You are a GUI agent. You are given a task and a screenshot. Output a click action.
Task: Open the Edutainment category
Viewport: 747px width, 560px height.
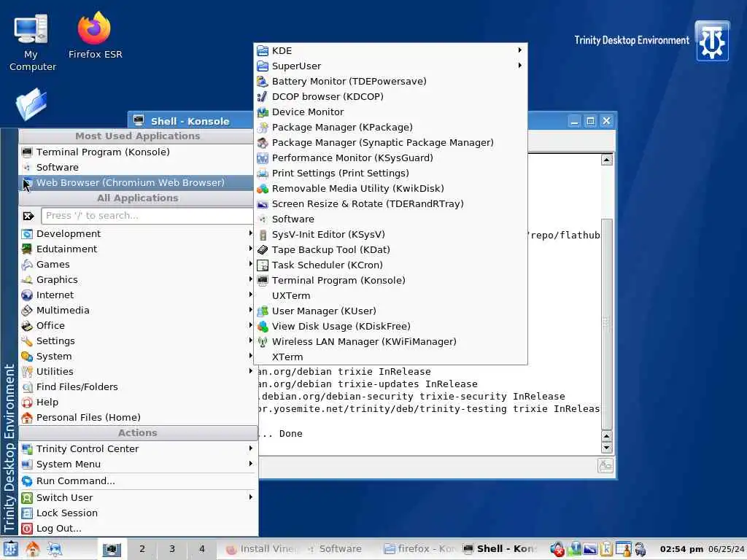(x=138, y=249)
